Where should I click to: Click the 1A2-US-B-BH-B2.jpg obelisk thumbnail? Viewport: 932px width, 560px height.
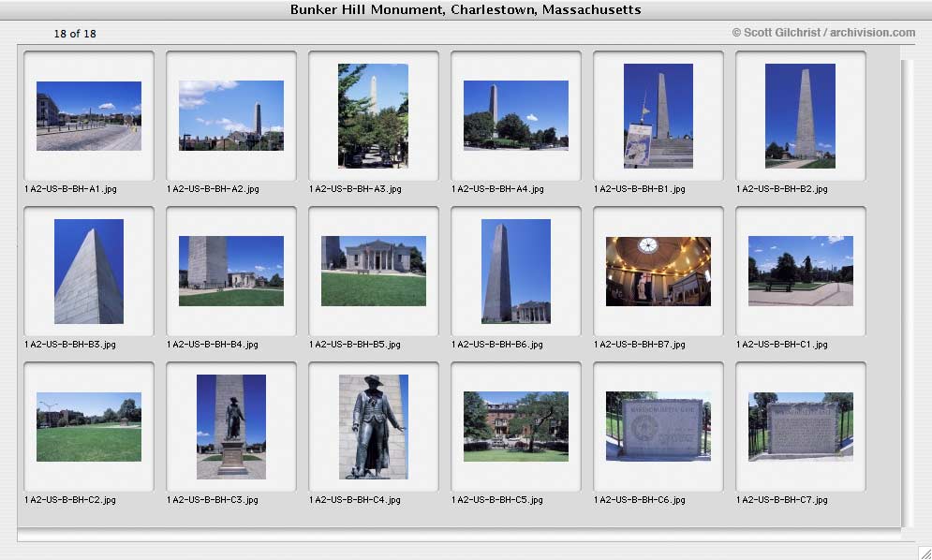[800, 116]
